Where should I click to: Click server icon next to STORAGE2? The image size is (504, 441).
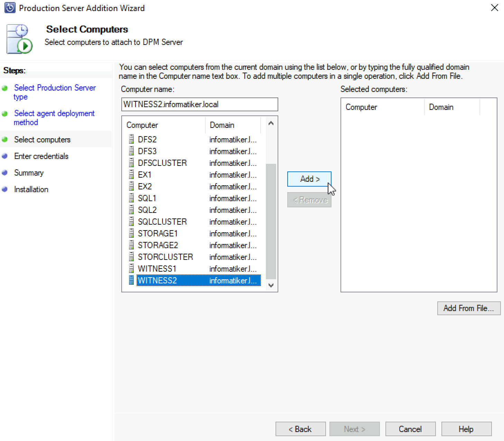[131, 245]
